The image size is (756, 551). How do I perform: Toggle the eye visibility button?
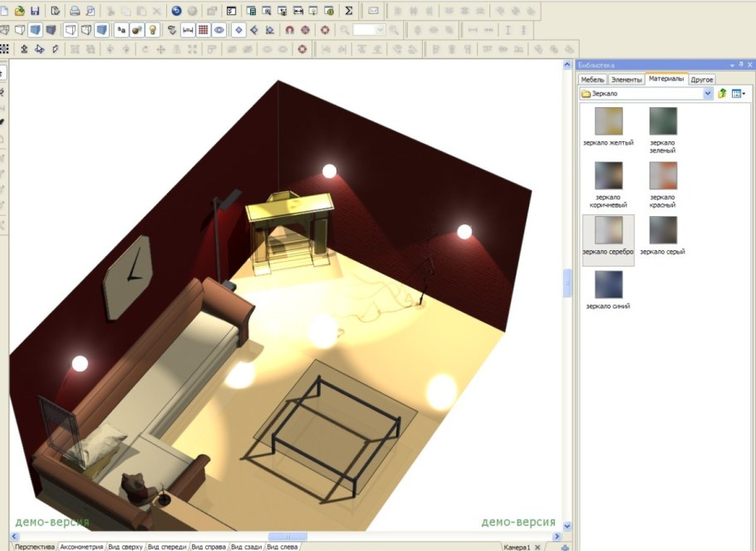coord(219,30)
